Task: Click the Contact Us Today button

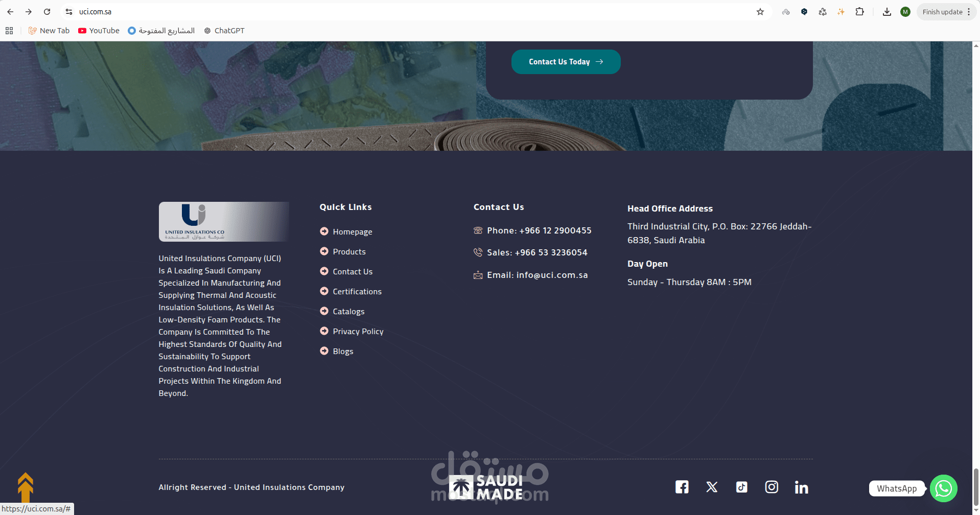Action: 566,62
